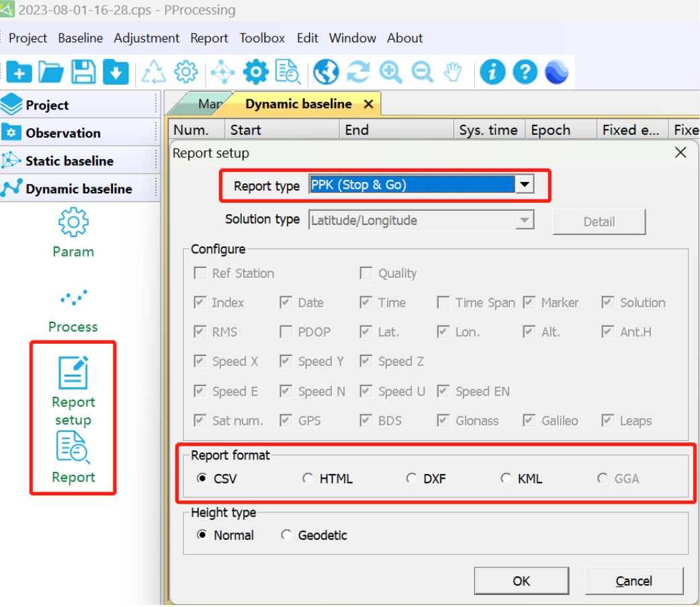
Task: Expand the Observation panel section
Action: [x=62, y=133]
